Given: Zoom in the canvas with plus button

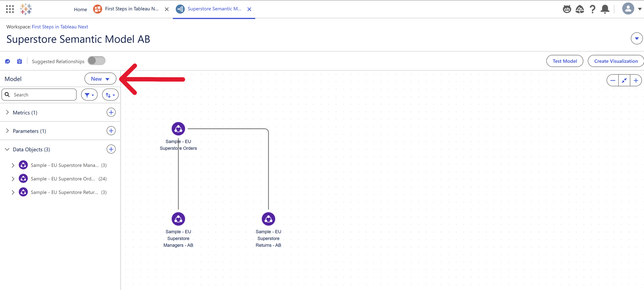Looking at the screenshot, I should coord(636,81).
